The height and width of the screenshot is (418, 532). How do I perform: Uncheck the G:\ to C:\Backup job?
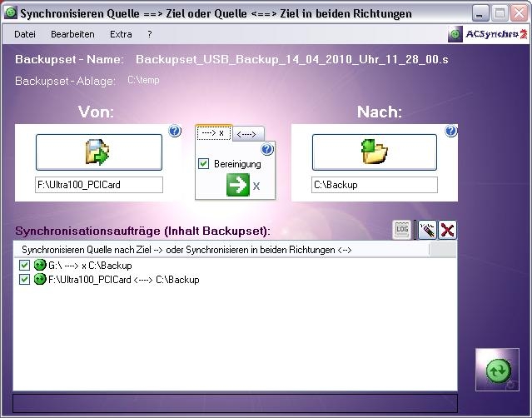tap(24, 266)
